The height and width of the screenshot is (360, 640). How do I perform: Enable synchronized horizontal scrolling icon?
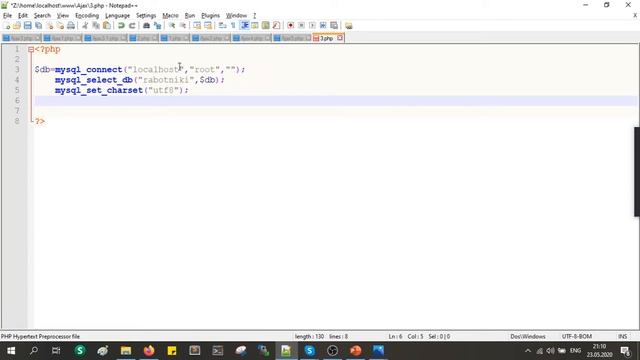208,26
